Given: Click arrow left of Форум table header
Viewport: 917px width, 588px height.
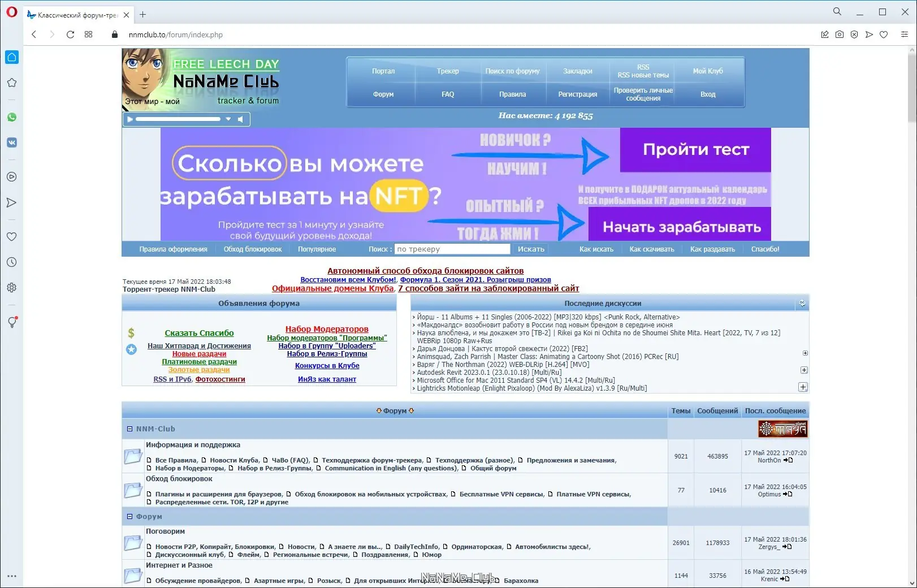Looking at the screenshot, I should pos(379,411).
